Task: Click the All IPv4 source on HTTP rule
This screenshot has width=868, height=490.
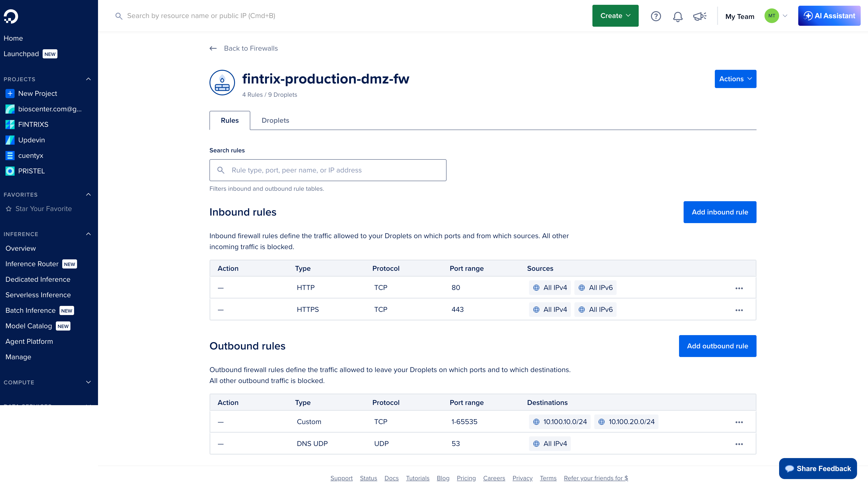Action: (550, 288)
